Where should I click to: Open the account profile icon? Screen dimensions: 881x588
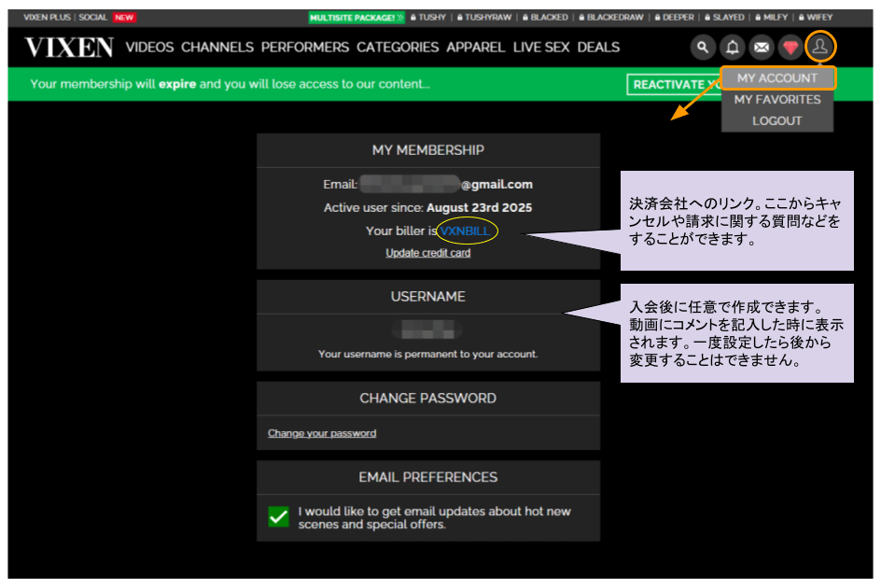click(818, 47)
